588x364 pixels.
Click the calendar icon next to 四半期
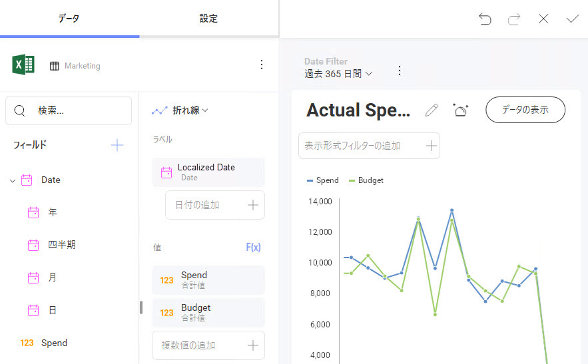coord(33,245)
